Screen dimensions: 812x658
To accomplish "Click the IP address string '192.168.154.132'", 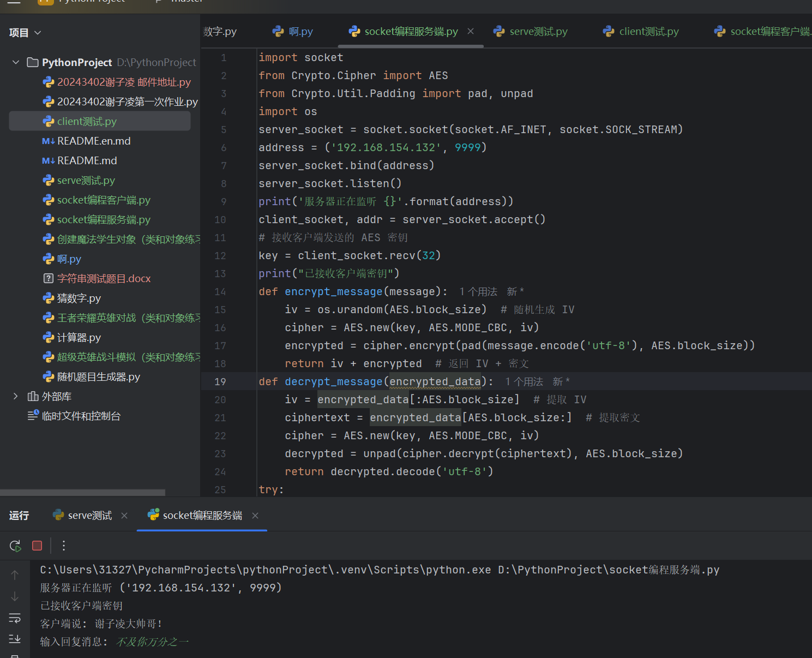I will pyautogui.click(x=386, y=148).
